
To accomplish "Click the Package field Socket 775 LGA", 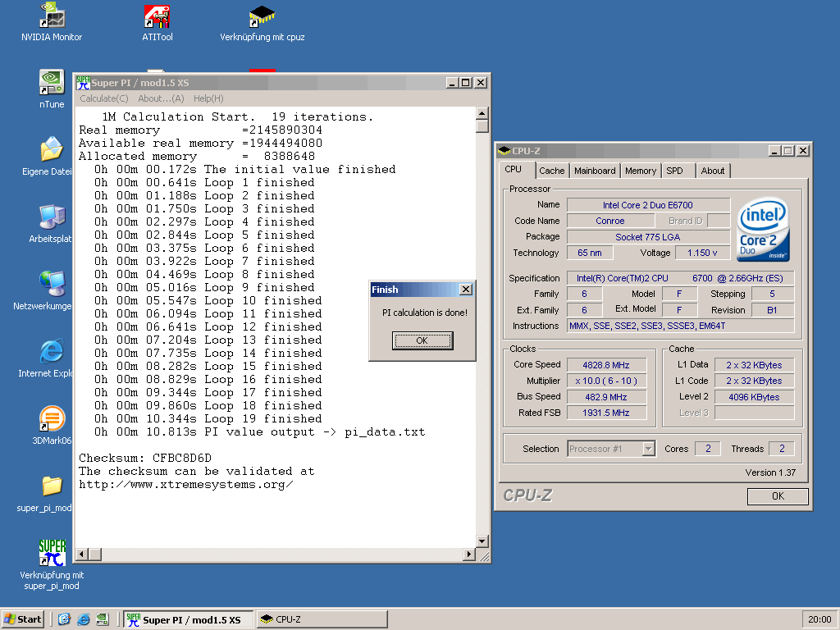I will (x=648, y=237).
